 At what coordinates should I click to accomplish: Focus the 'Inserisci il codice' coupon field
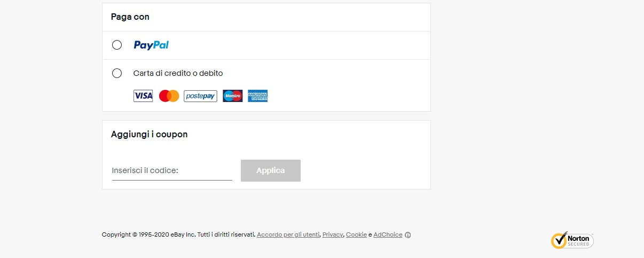coord(171,170)
